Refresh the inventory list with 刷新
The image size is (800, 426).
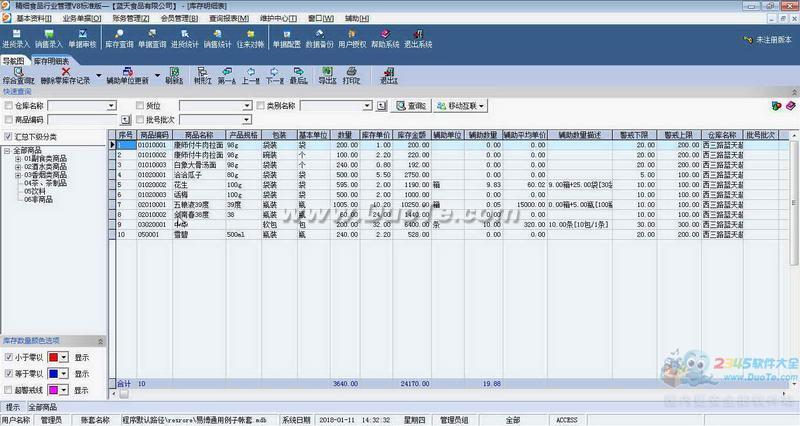click(x=174, y=76)
